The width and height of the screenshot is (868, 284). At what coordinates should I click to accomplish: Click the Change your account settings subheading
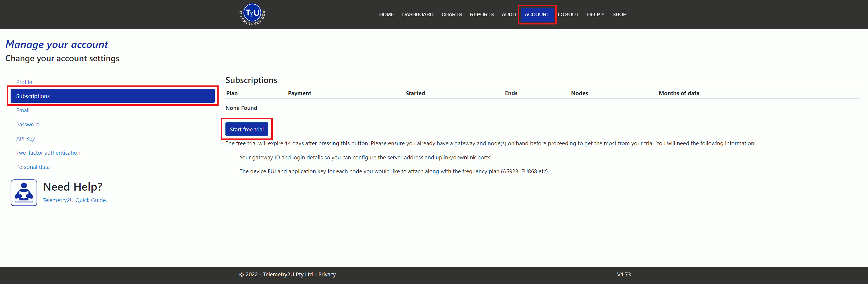pyautogui.click(x=62, y=58)
